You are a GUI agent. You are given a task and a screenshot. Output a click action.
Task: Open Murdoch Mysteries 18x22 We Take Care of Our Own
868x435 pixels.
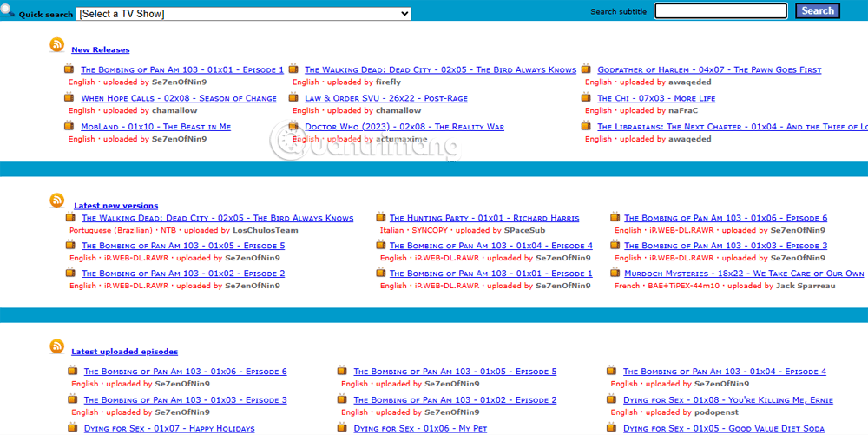tap(744, 274)
